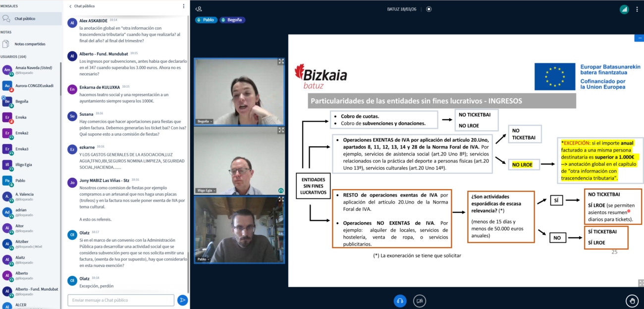644x309 pixels.
Task: Open the Chat público conversation
Action: [25, 19]
